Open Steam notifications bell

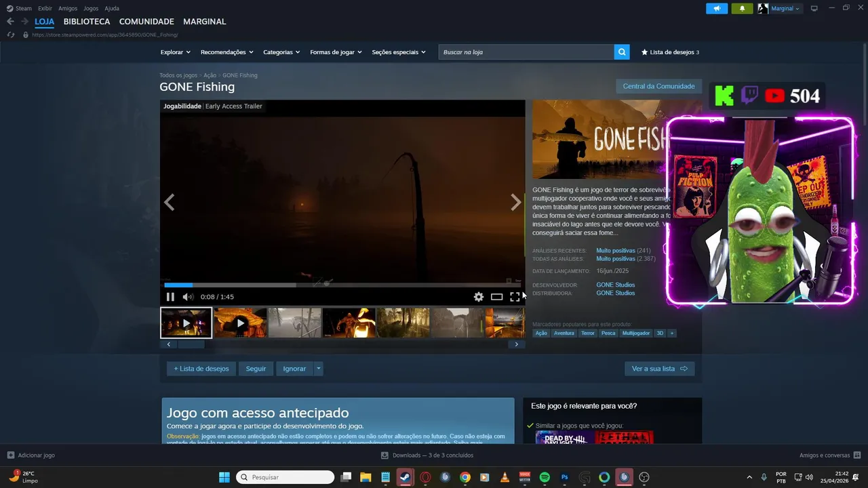coord(742,9)
